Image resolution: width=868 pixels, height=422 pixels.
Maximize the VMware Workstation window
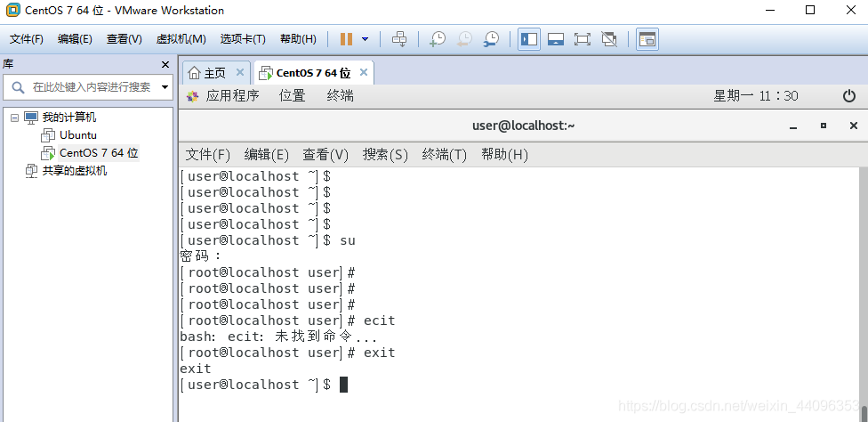click(x=810, y=10)
